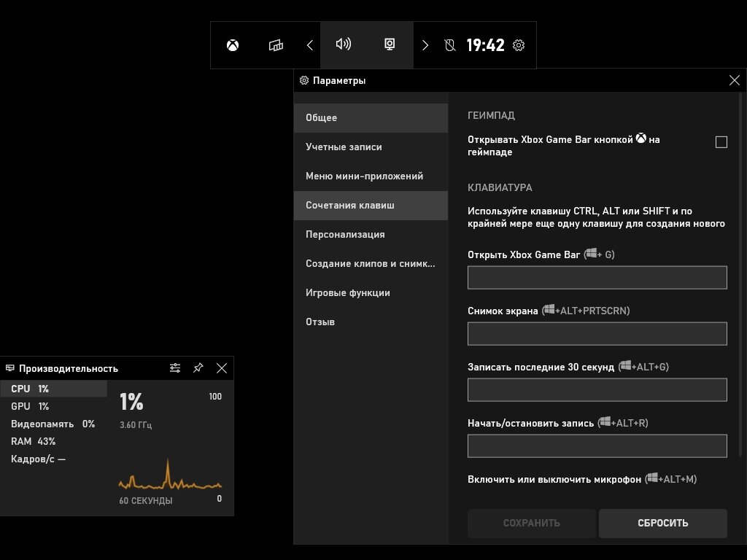The image size is (747, 560).
Task: Click the 19:42 clock display
Action: click(485, 45)
